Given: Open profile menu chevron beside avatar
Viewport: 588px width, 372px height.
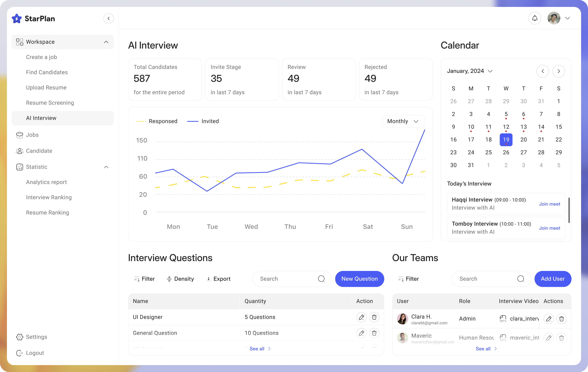Looking at the screenshot, I should (x=568, y=18).
